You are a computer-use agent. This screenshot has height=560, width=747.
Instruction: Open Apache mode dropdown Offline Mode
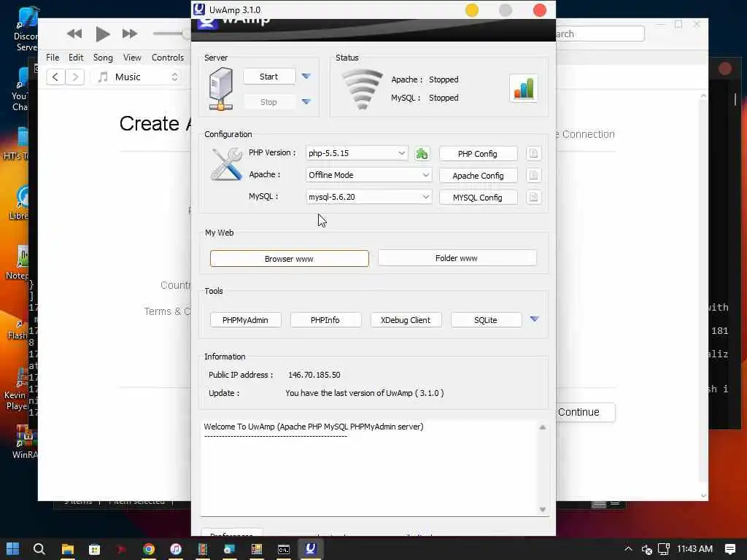[368, 175]
